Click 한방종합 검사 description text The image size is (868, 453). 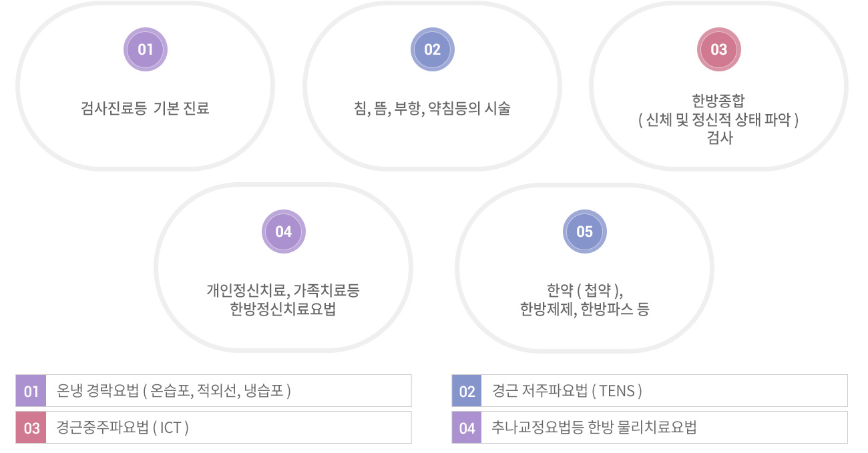point(719,119)
